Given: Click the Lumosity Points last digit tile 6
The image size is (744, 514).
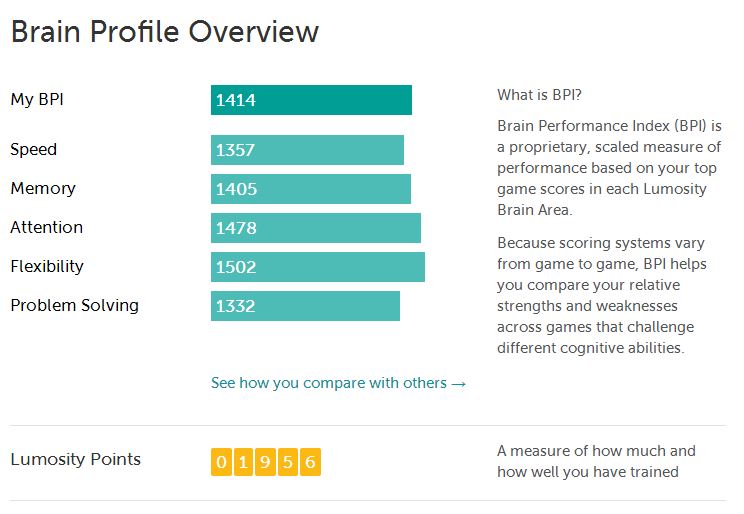Looking at the screenshot, I should click(310, 462).
